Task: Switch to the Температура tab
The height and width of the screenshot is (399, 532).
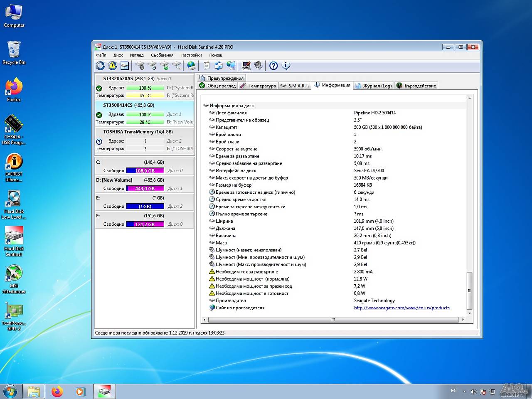Action: pyautogui.click(x=258, y=86)
